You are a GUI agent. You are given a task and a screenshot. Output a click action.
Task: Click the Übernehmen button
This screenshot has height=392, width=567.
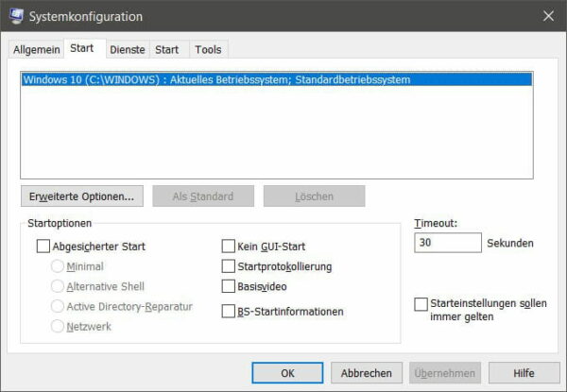click(445, 373)
